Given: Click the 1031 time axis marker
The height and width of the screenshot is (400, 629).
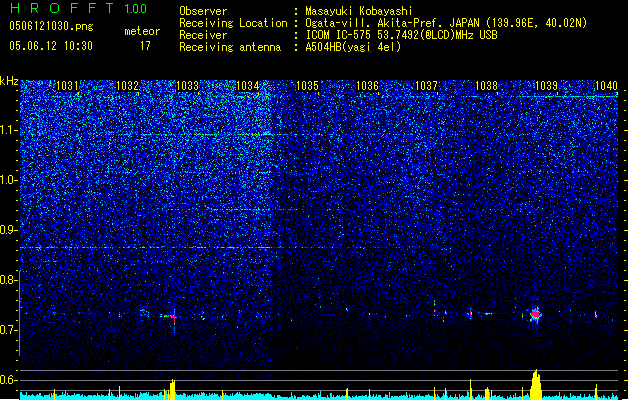Looking at the screenshot, I should (67, 86).
